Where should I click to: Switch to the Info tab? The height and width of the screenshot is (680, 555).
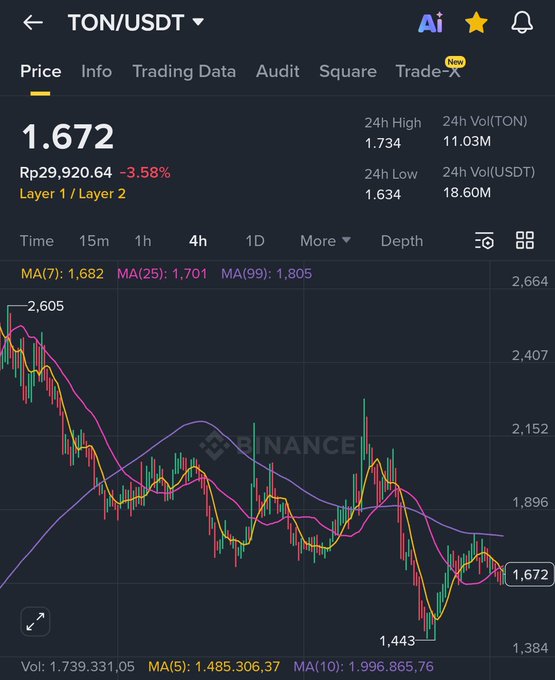[96, 71]
